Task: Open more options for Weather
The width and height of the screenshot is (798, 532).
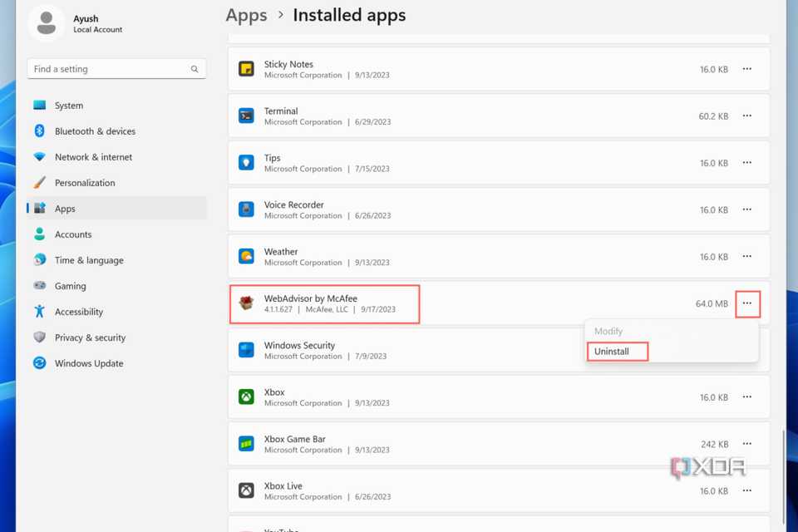Action: click(746, 256)
